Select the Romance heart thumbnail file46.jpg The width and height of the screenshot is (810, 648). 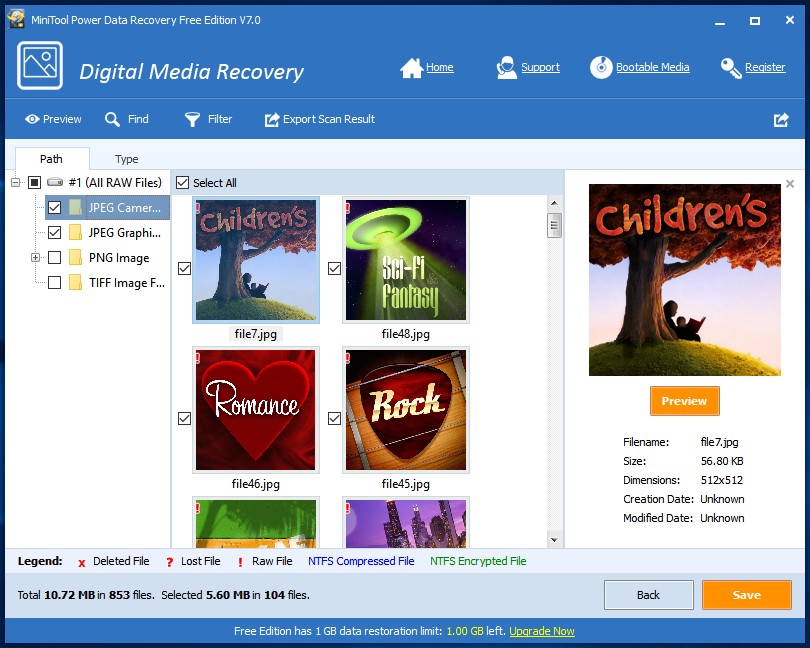pos(256,410)
